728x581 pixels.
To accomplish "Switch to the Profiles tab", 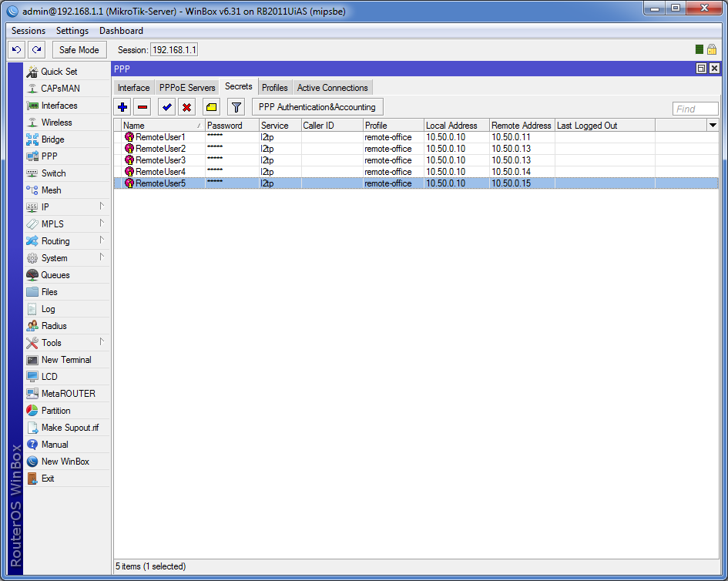I will (x=274, y=87).
